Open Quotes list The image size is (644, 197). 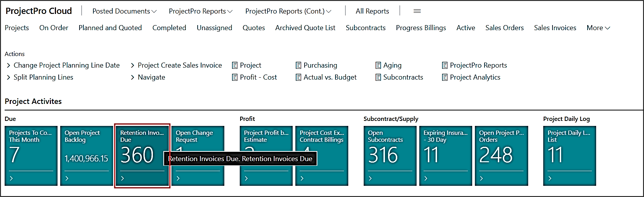[254, 28]
